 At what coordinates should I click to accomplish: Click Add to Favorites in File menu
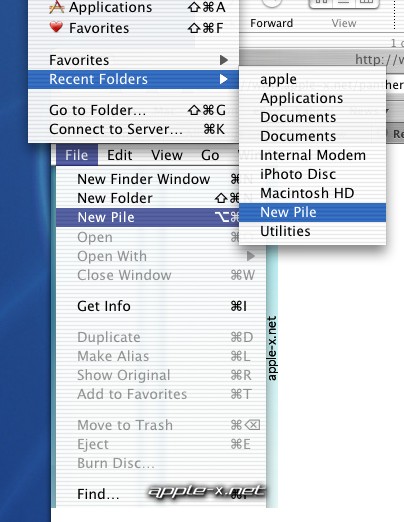[x=161, y=394]
